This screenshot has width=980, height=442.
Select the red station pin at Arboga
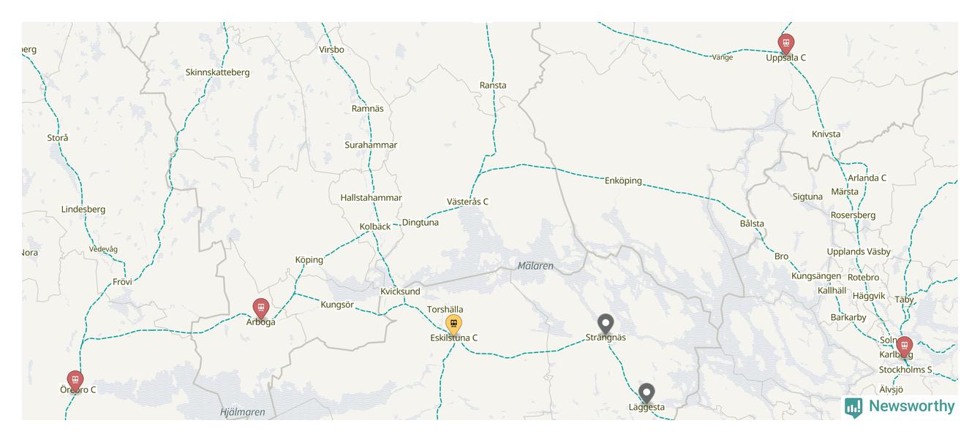(x=260, y=308)
